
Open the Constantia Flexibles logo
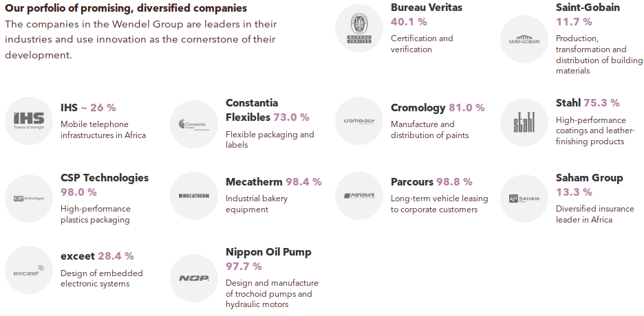(x=193, y=124)
